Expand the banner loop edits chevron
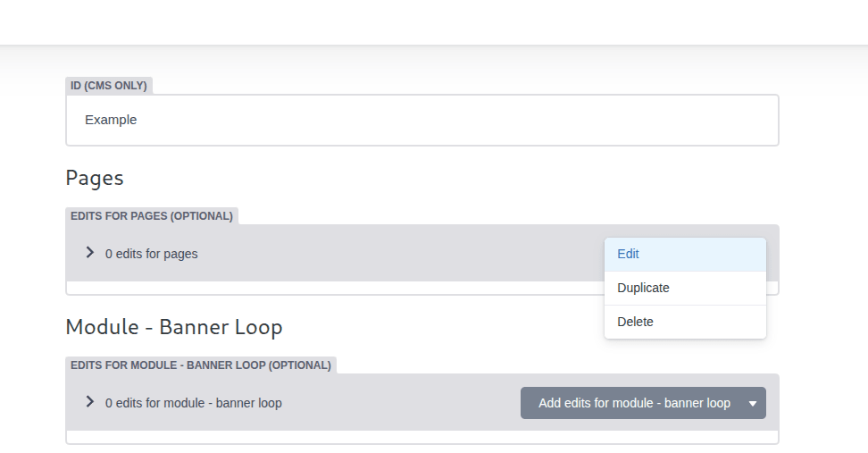 [x=89, y=402]
